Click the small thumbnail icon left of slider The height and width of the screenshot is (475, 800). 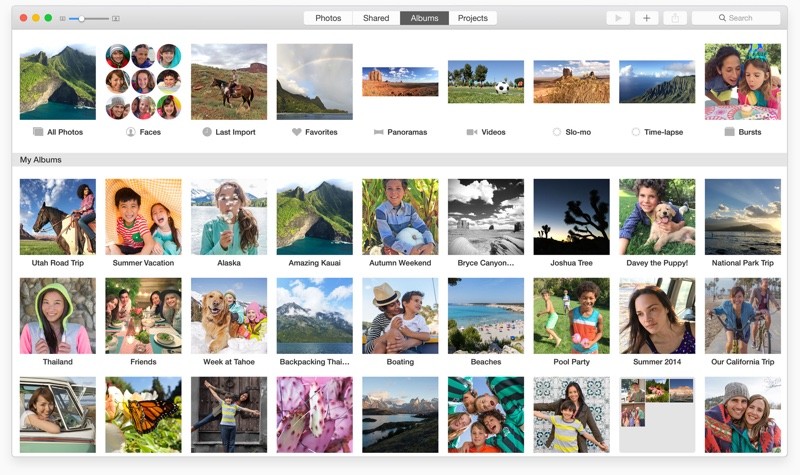pyautogui.click(x=62, y=18)
